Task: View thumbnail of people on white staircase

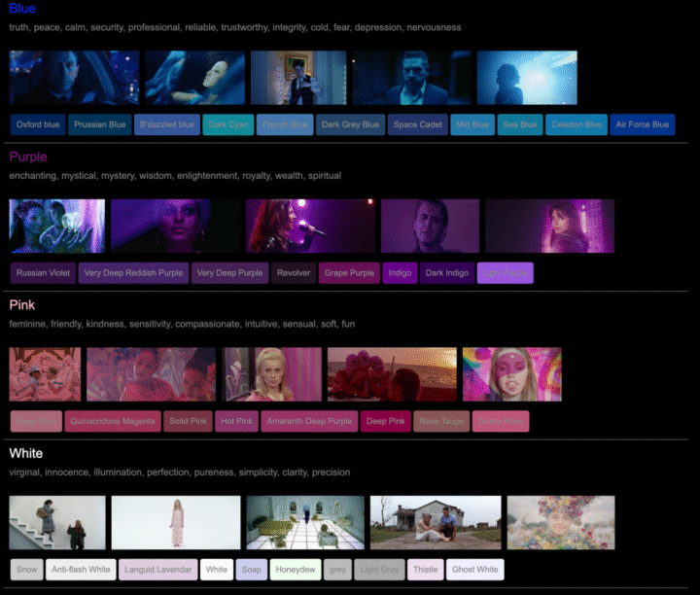Action: click(x=57, y=522)
